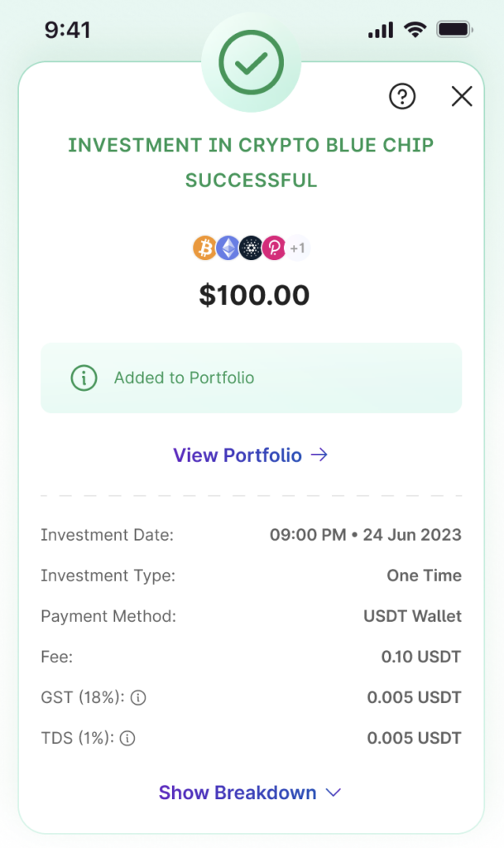Select the Ethereum coin icon
Image resolution: width=504 pixels, height=848 pixels.
[x=228, y=248]
